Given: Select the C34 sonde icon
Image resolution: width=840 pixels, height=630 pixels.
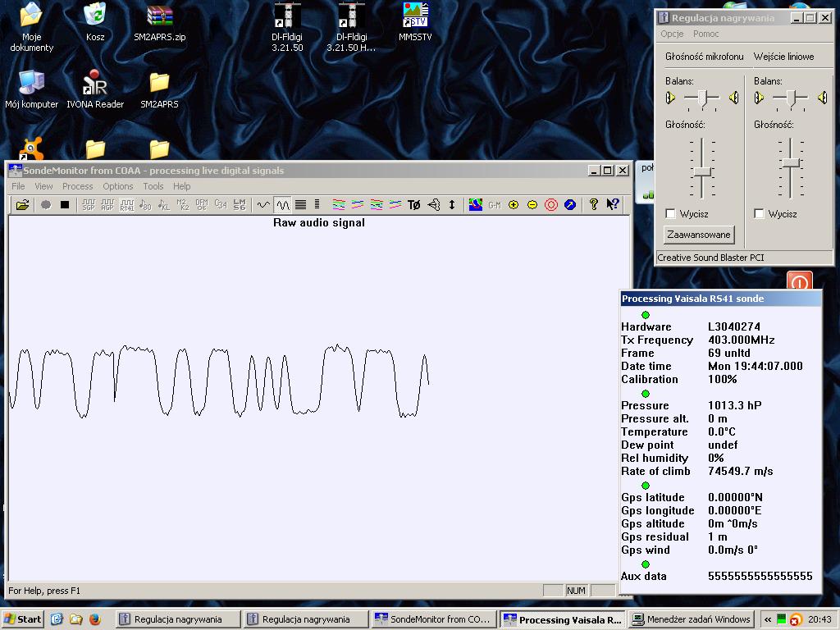Looking at the screenshot, I should click(221, 204).
